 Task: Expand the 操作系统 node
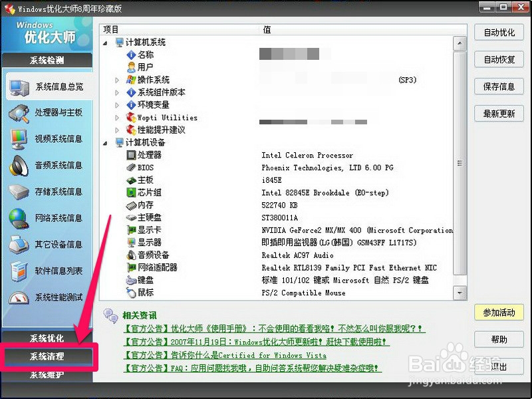coord(117,80)
